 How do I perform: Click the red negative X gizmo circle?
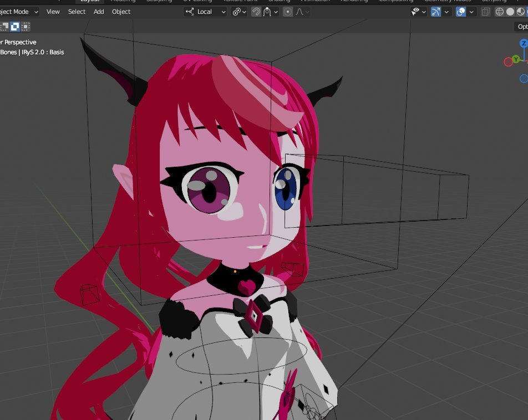[508, 62]
